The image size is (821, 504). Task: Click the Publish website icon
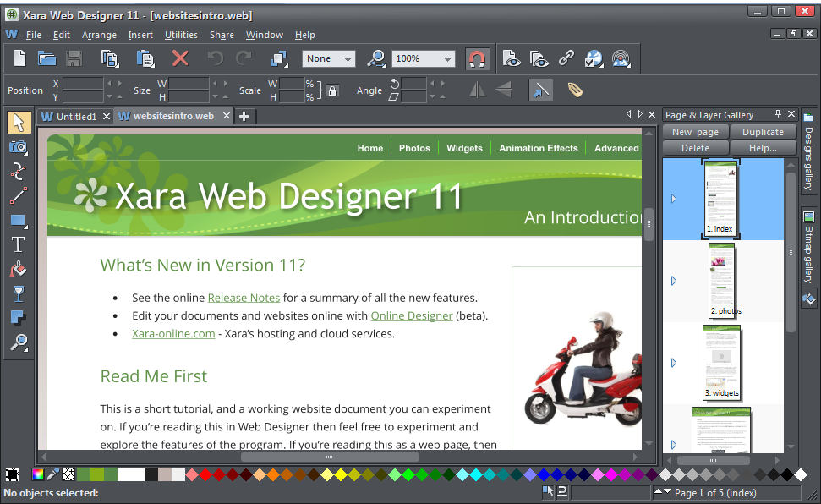point(621,58)
